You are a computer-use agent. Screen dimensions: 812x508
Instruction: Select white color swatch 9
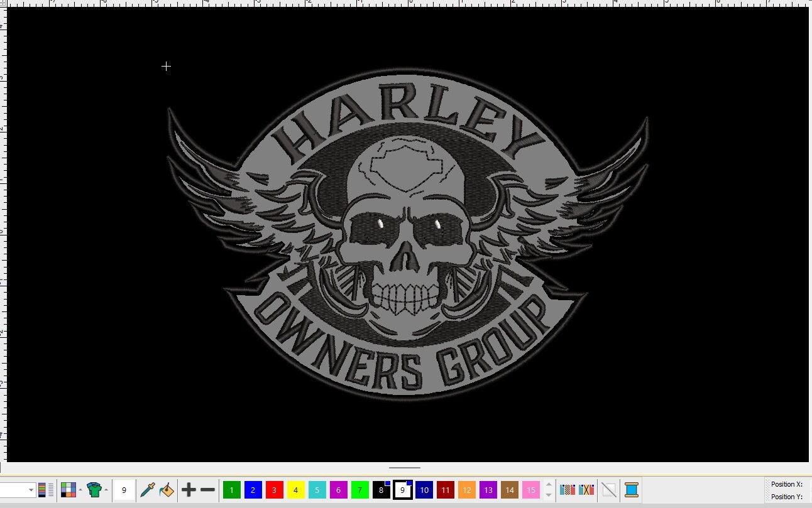(403, 490)
